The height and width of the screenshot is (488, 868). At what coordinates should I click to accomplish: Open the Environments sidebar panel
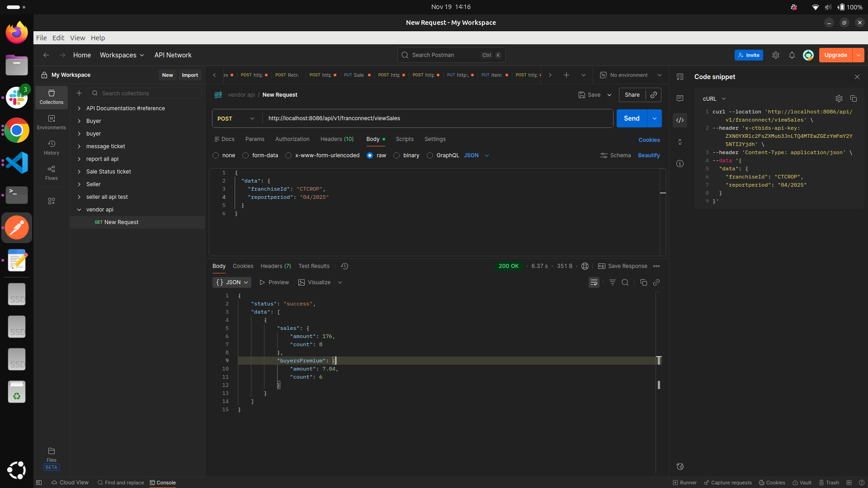click(52, 122)
